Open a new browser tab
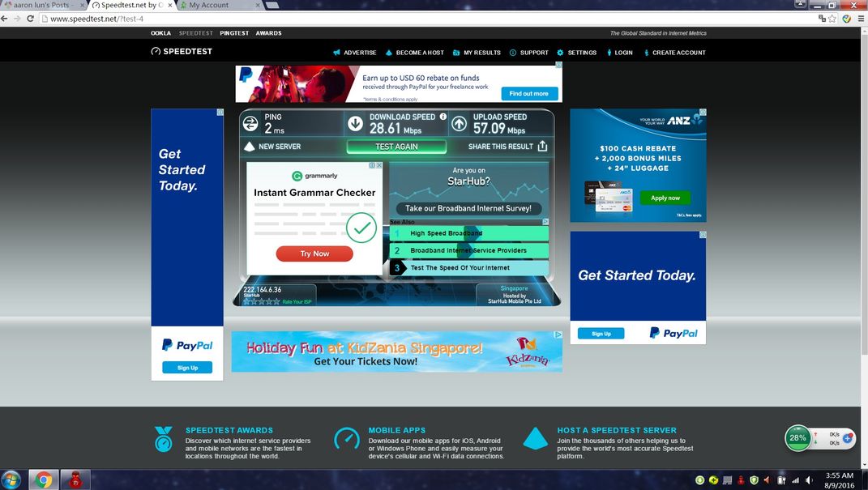 click(272, 5)
